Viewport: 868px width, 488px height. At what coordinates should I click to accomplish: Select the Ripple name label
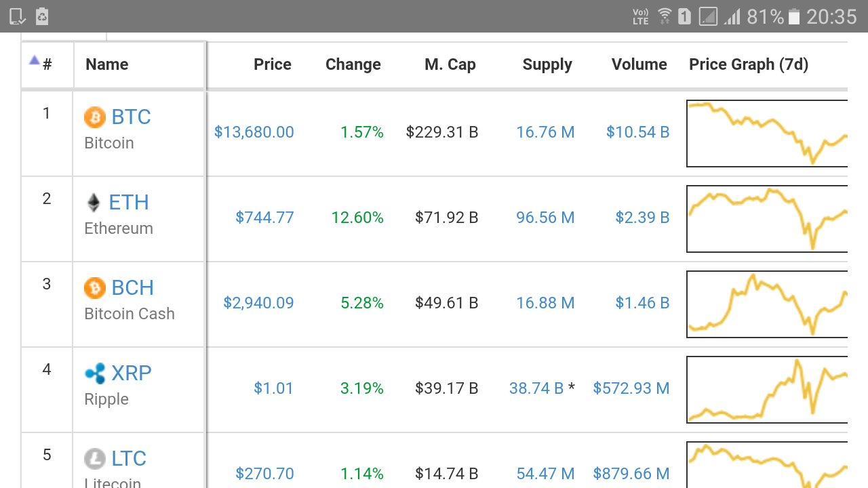coord(106,399)
